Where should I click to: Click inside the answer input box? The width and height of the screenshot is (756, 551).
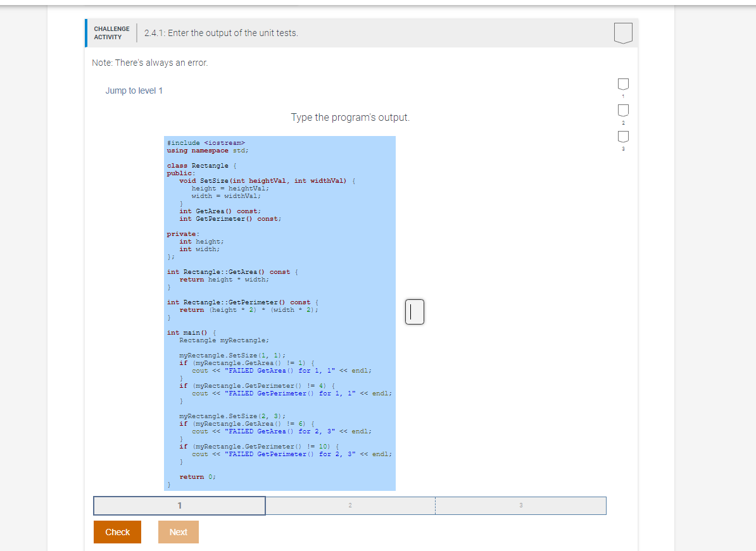point(415,312)
